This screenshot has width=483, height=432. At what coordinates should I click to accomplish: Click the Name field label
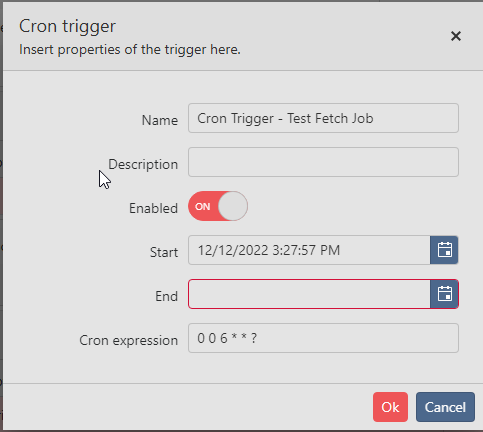pos(160,120)
